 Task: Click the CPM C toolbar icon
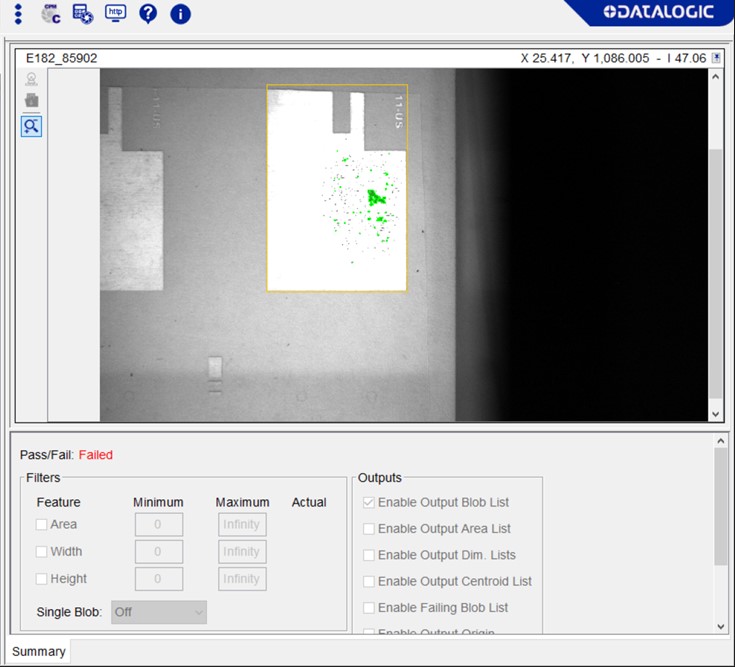point(50,14)
